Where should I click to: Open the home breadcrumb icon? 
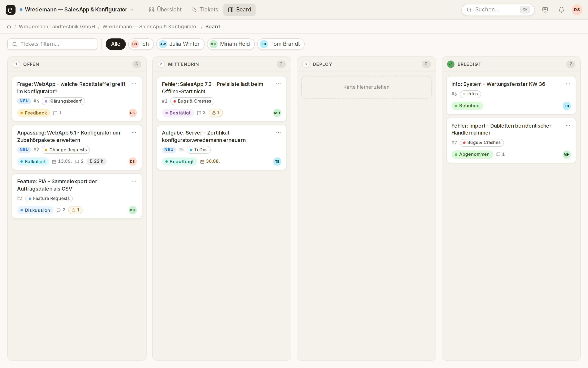[9, 27]
